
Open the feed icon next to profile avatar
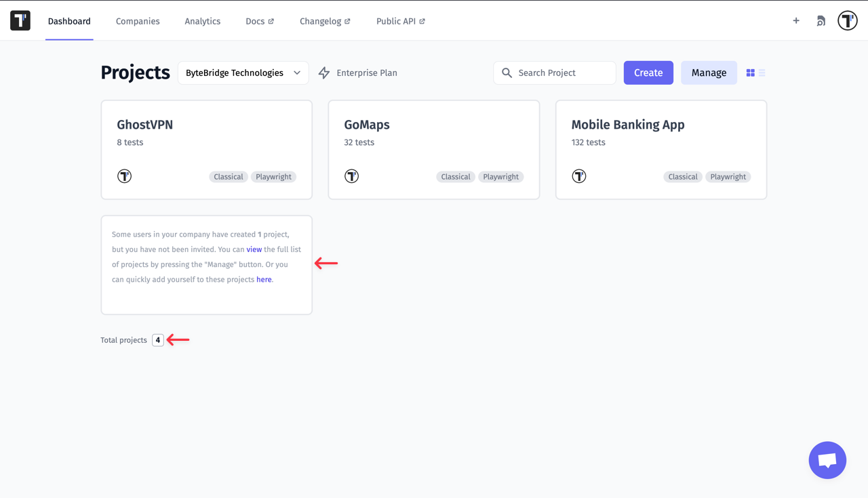click(821, 21)
